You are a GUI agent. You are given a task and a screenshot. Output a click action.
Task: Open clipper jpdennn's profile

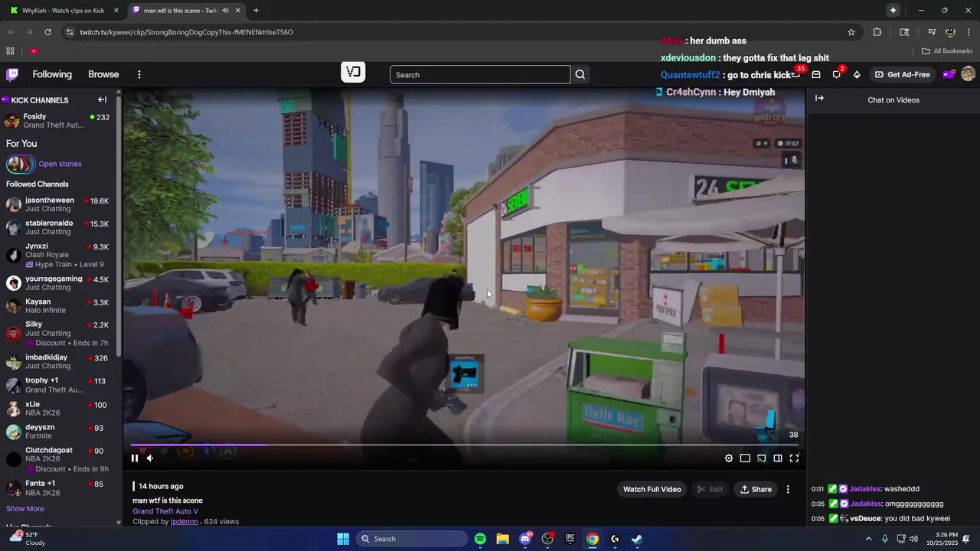[185, 522]
